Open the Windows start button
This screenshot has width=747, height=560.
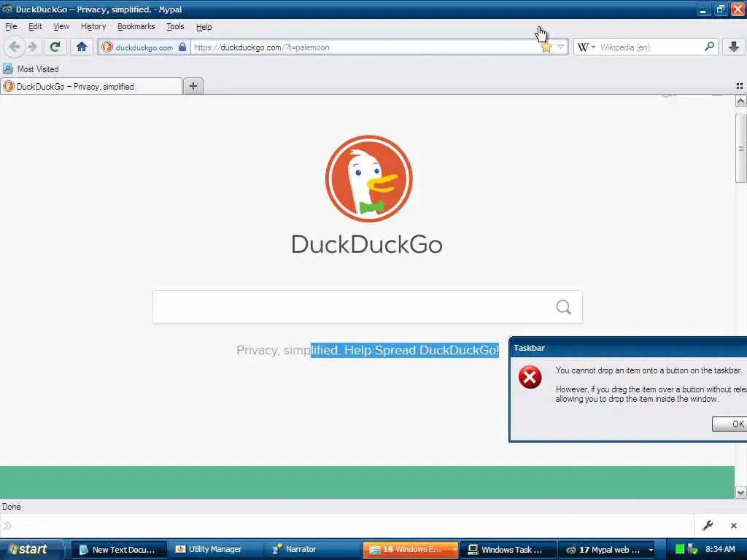click(x=31, y=549)
